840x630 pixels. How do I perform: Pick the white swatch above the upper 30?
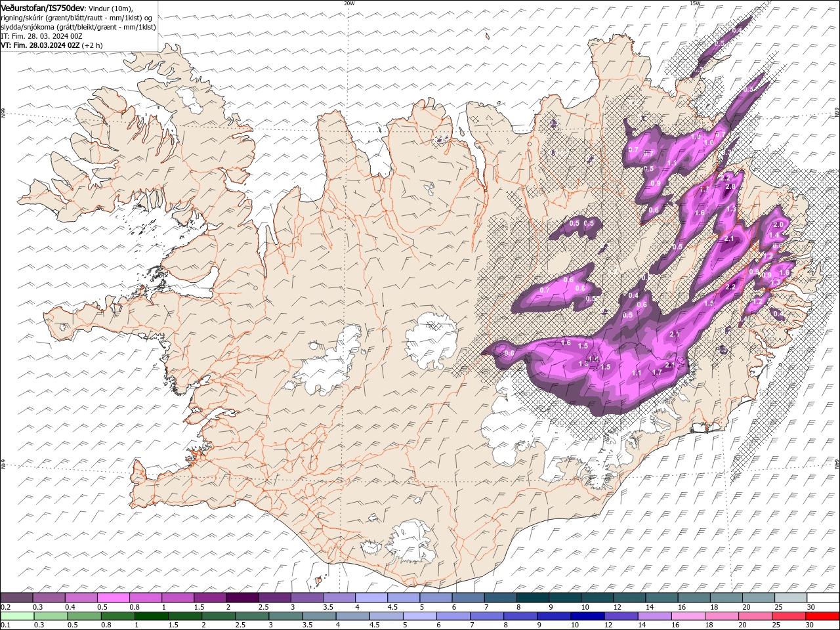823,598
